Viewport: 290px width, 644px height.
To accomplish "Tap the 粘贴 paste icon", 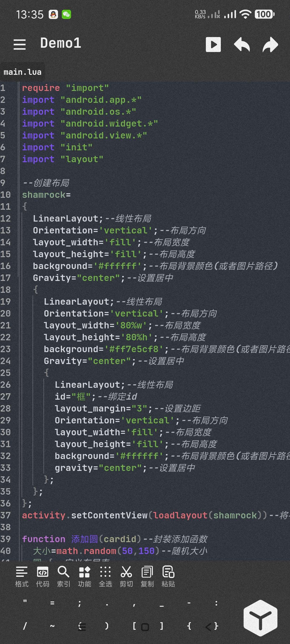I will [168, 577].
